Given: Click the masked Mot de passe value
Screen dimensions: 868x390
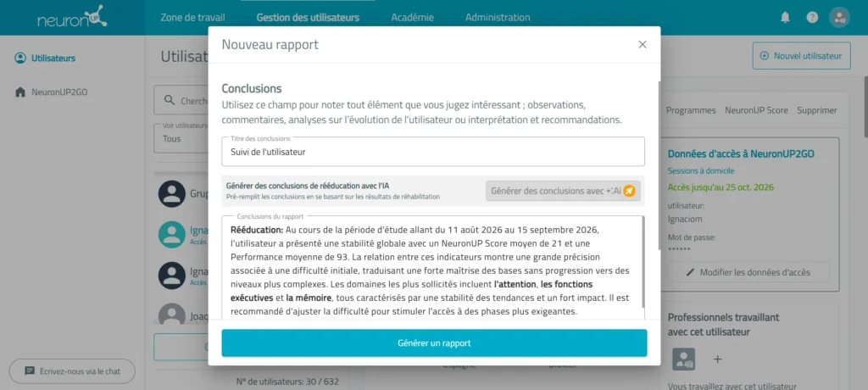Looking at the screenshot, I should (x=679, y=250).
